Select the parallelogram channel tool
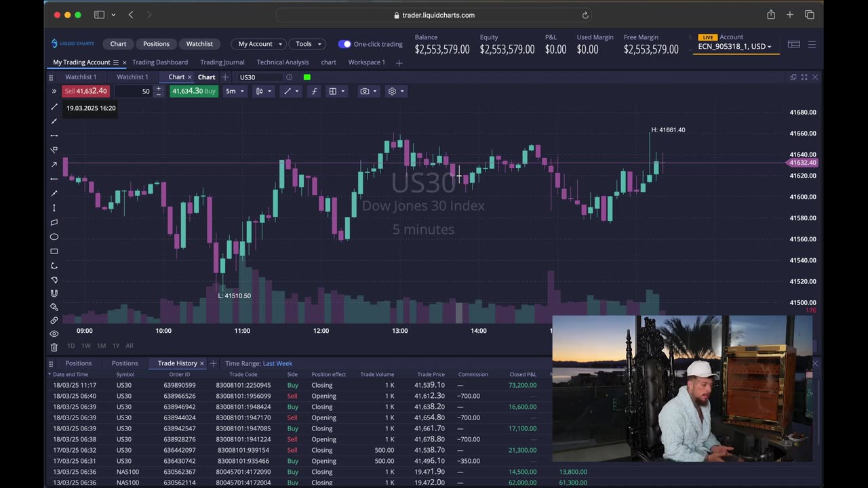868x488 pixels. (x=54, y=222)
